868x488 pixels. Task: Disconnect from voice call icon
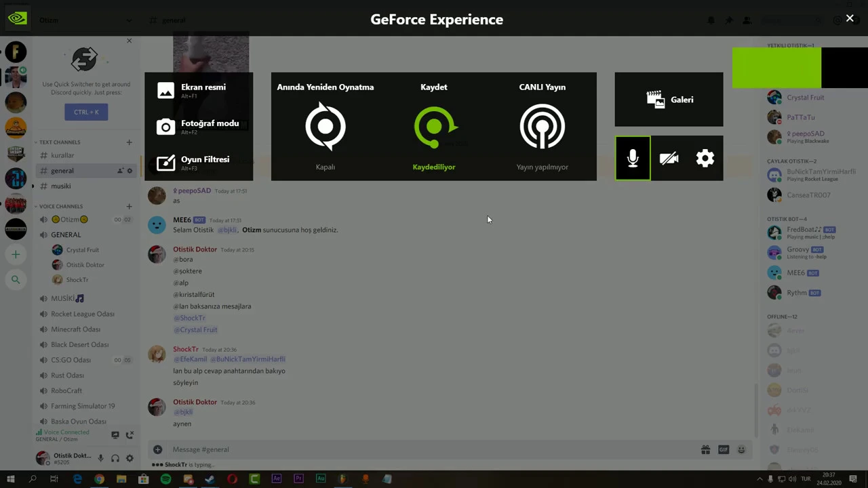[x=130, y=434]
